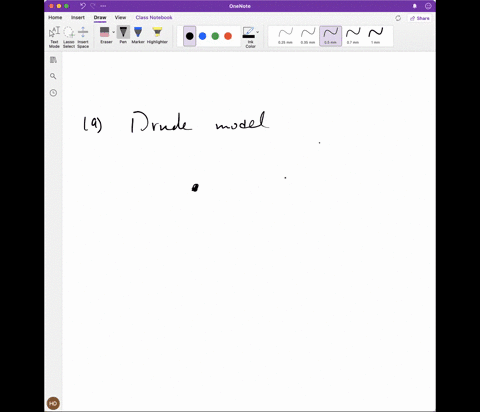Screen dimensions: 480x412
Task: Choose the Insert Space tool
Action: click(83, 37)
